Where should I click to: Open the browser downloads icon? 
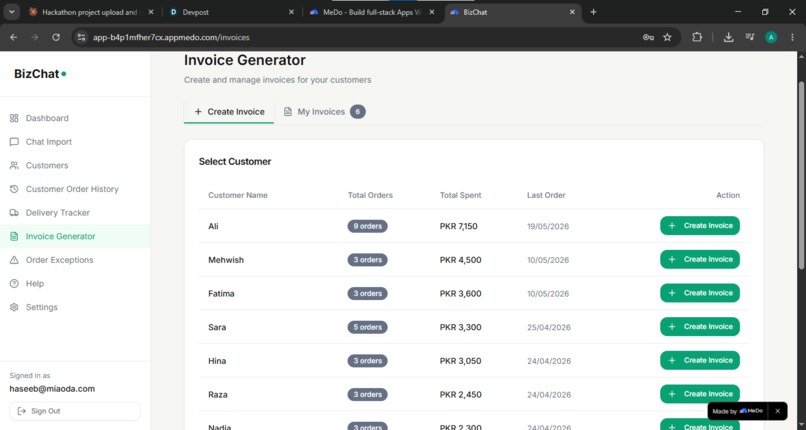point(728,38)
